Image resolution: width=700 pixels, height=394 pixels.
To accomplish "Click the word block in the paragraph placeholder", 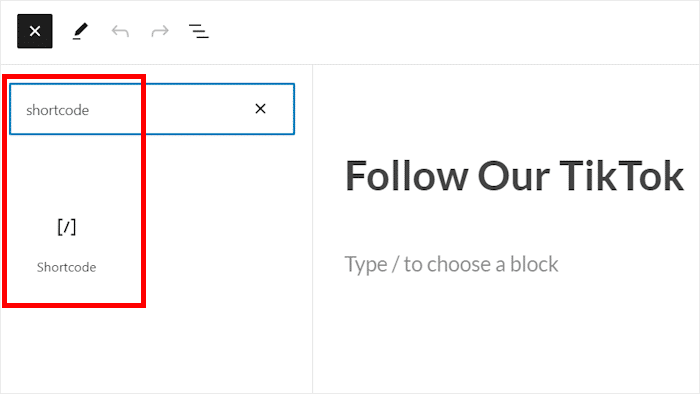I will point(534,264).
